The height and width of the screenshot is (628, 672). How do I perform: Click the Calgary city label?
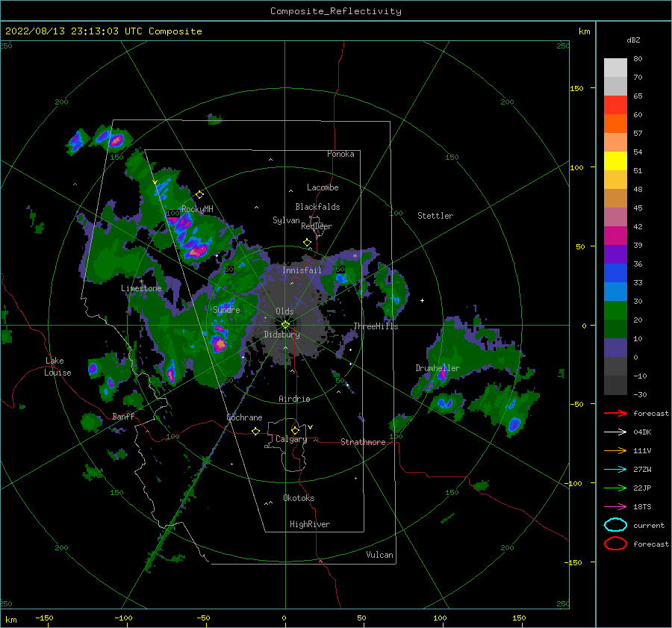pyautogui.click(x=291, y=439)
